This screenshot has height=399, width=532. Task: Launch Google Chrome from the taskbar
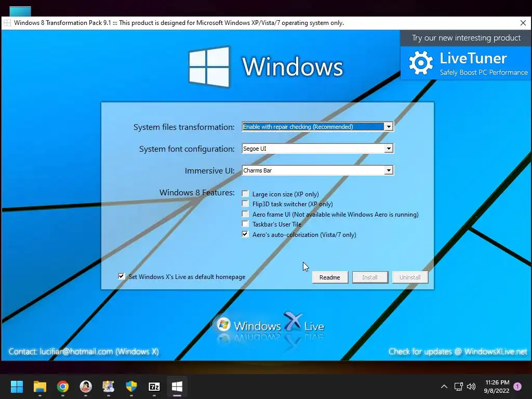click(x=63, y=387)
